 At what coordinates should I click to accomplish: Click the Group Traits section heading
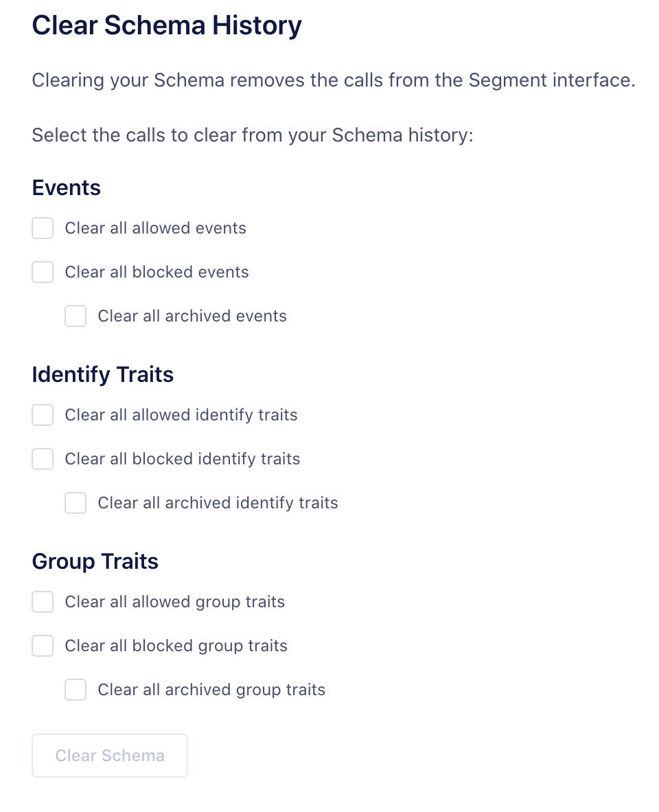point(95,561)
